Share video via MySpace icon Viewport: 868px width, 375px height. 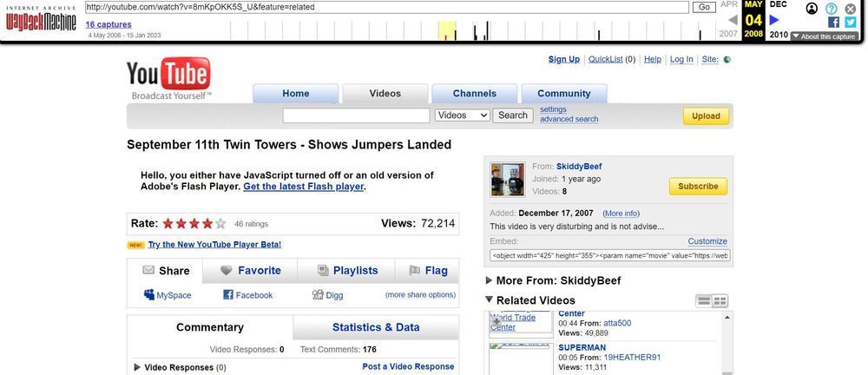point(149,294)
